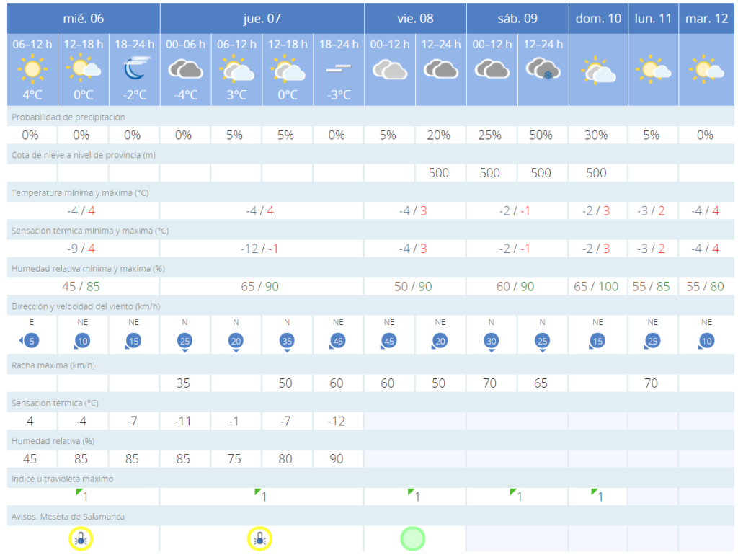Select the "Avisos. Meseta de Salamanca" label
Viewport: 738px width, 560px height.
(68, 517)
